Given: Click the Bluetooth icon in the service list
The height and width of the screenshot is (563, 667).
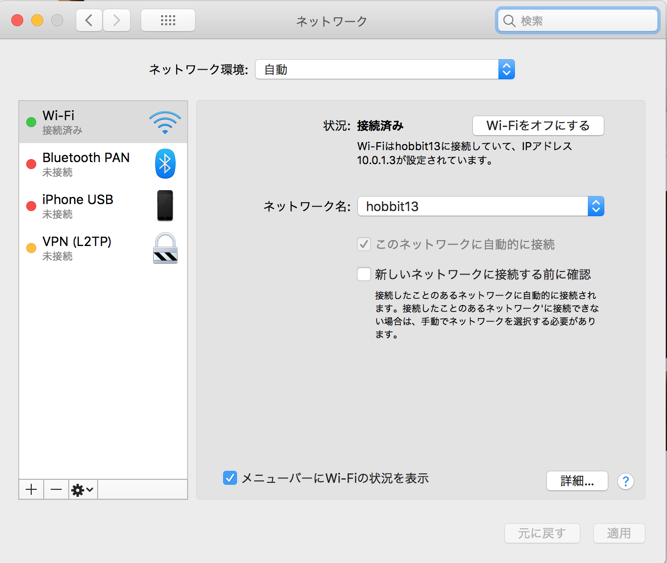Looking at the screenshot, I should 165,164.
